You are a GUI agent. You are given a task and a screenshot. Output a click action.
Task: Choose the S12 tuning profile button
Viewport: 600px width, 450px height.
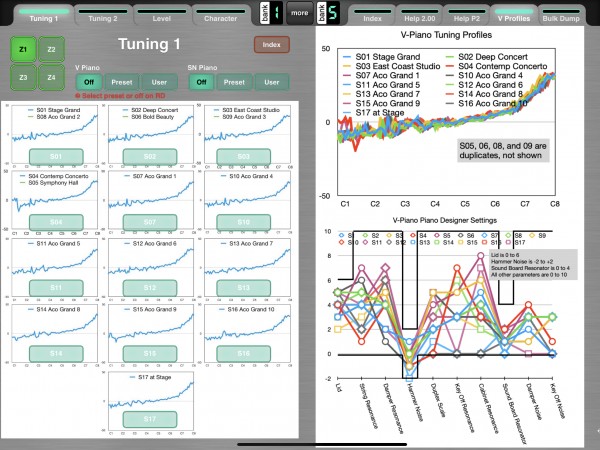point(150,288)
